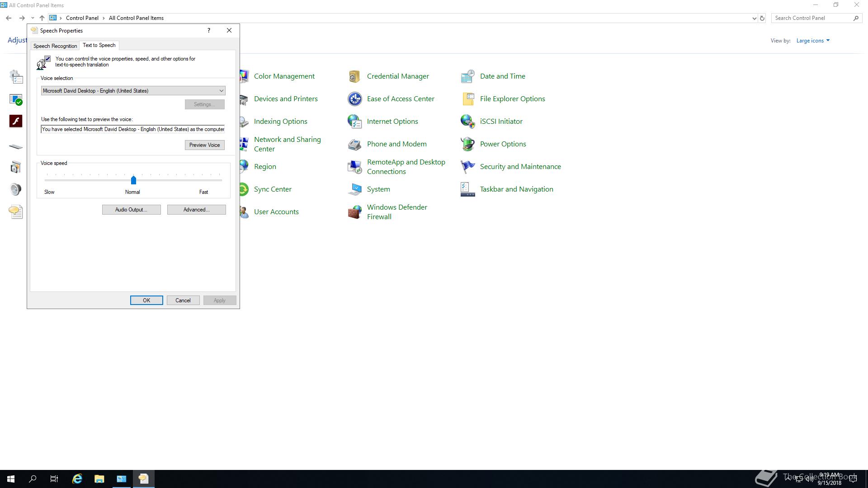Go forward in Control Panel navigation
Viewport: 868px width, 488px height.
(22, 18)
